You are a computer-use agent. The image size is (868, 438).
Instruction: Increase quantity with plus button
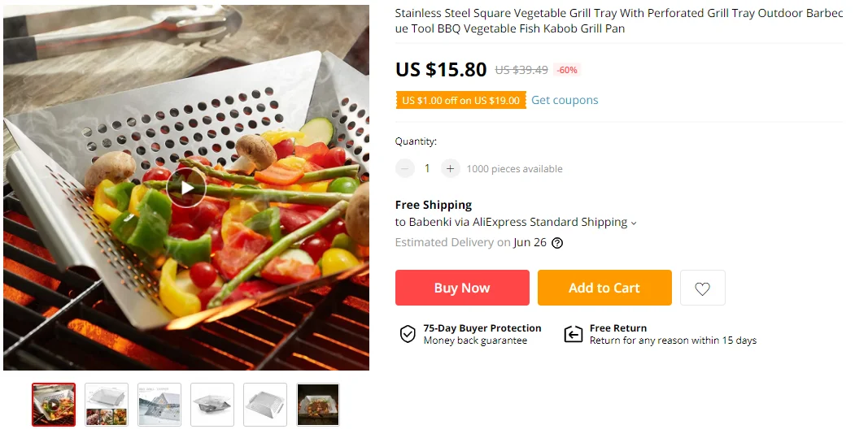450,169
